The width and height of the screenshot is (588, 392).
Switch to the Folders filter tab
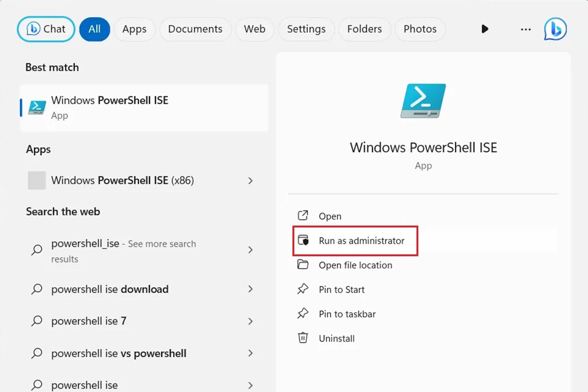tap(364, 29)
